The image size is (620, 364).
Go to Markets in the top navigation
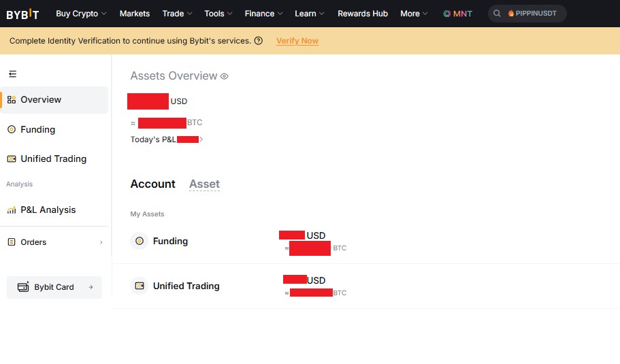(x=135, y=14)
